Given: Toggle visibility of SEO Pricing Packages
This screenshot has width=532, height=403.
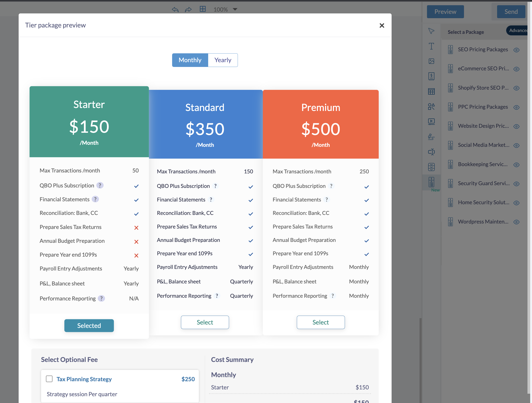Looking at the screenshot, I should (x=516, y=50).
